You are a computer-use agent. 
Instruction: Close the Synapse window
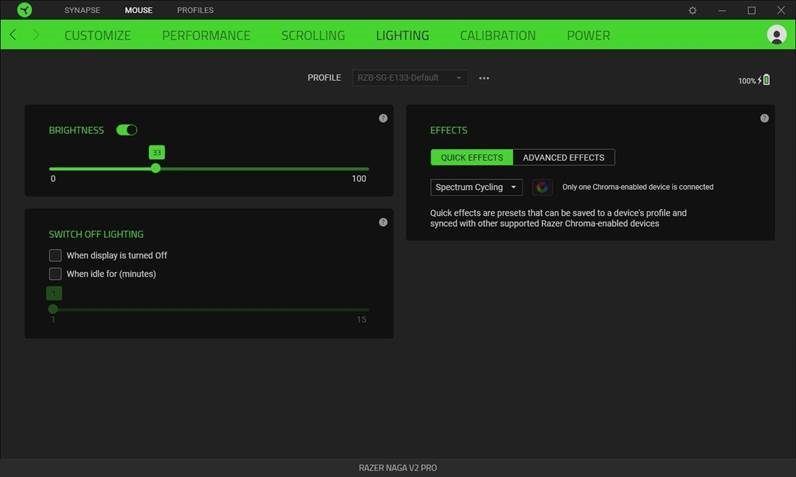coord(781,10)
